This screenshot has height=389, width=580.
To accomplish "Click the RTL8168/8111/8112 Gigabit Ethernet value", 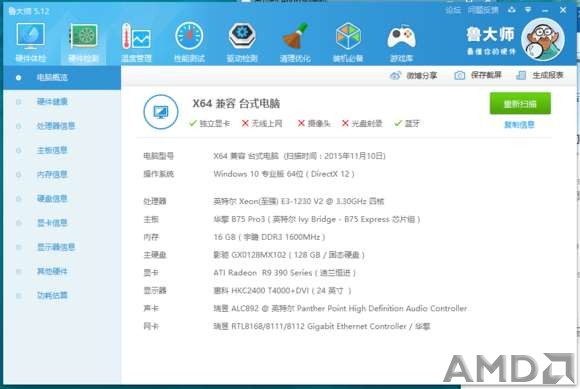I will [322, 327].
